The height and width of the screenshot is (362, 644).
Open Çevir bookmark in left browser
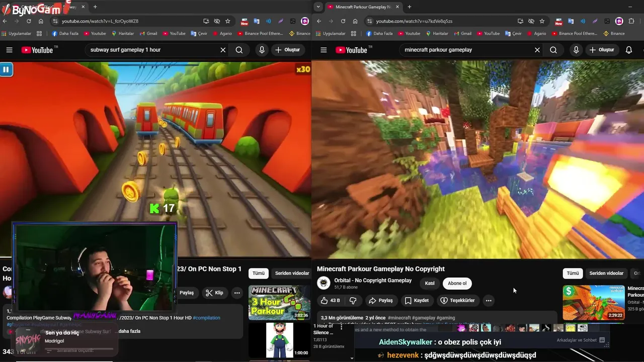200,34
